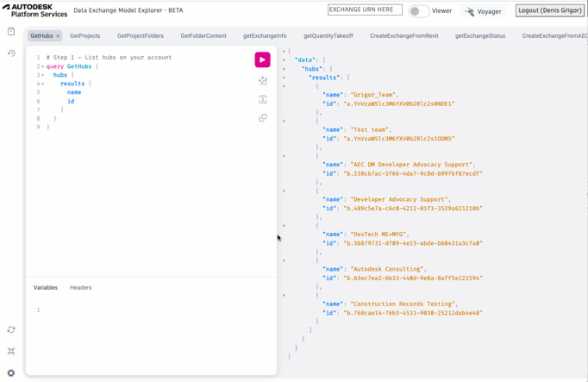Click the "Autodesk Consulting" name value
This screenshot has height=382, width=588.
[x=386, y=269]
